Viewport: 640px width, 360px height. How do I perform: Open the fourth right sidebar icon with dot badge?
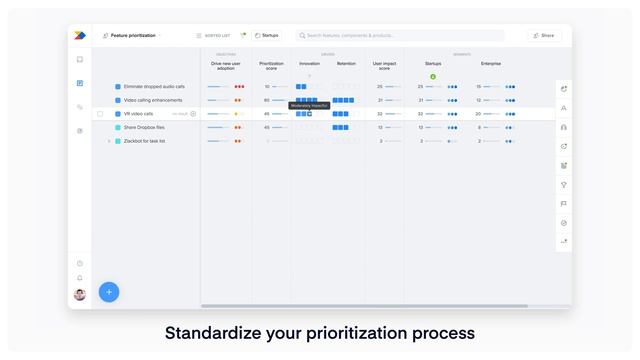564,147
